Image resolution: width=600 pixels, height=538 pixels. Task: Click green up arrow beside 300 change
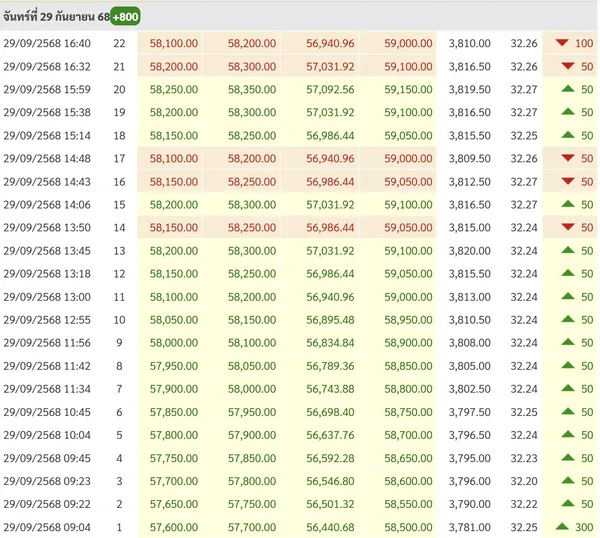pyautogui.click(x=561, y=527)
